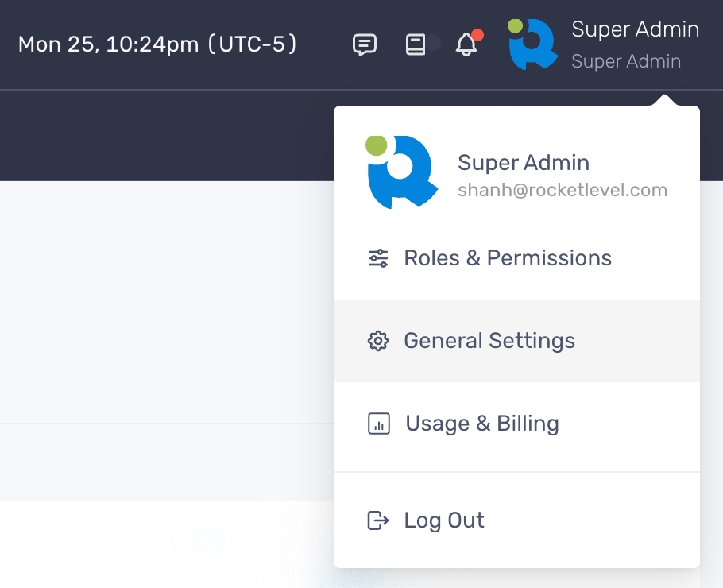Image resolution: width=723 pixels, height=588 pixels.
Task: Select the Roles & Permissions menu item
Action: point(508,258)
